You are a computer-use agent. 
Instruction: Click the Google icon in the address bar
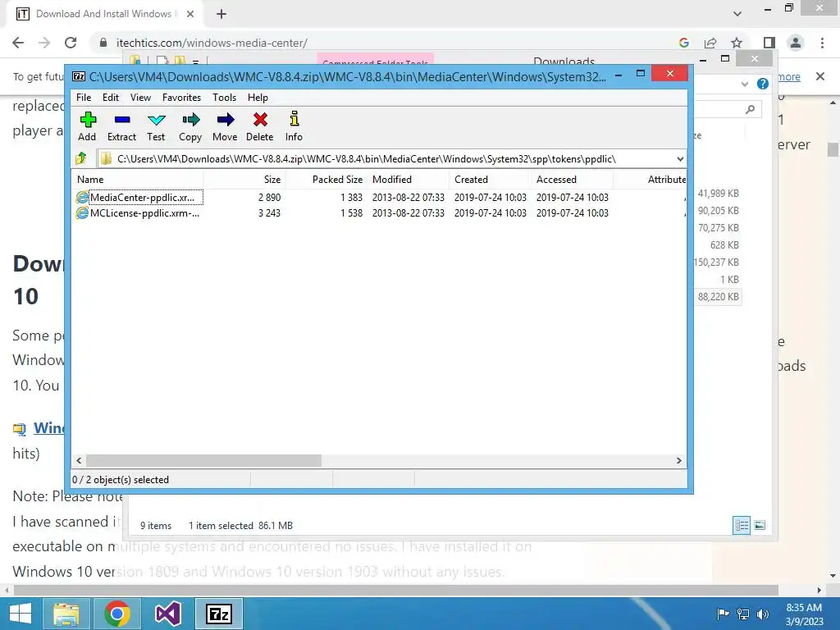click(683, 43)
